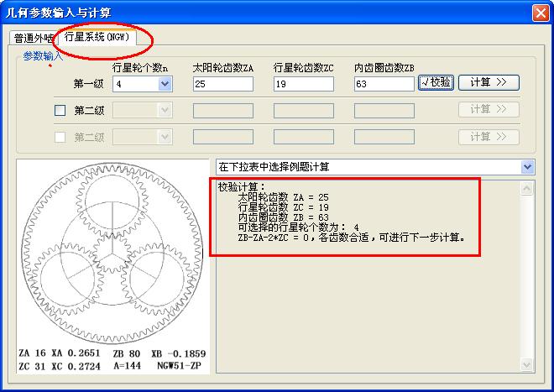
Task: Click the 校验计算 heading in results
Action: tap(241, 187)
